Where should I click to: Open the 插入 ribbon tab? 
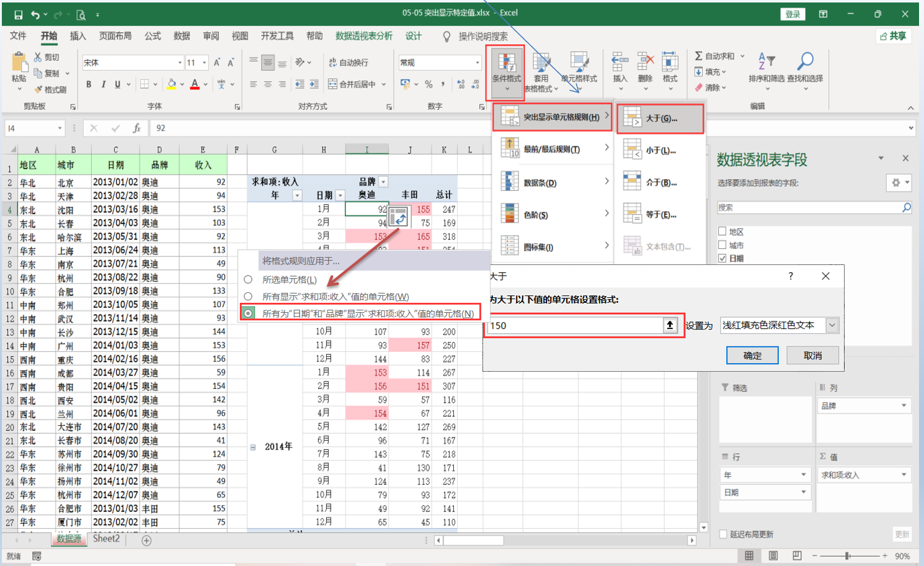(78, 36)
